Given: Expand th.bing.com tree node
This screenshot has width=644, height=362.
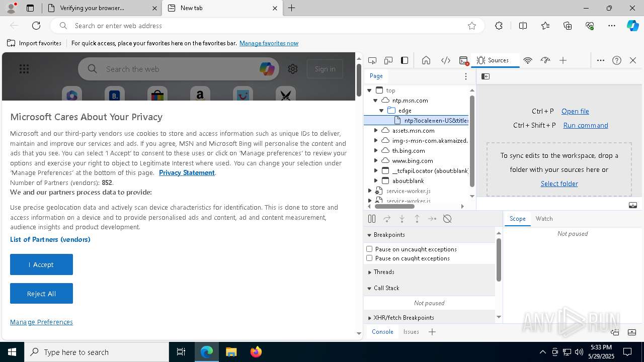Looking at the screenshot, I should click(375, 151).
